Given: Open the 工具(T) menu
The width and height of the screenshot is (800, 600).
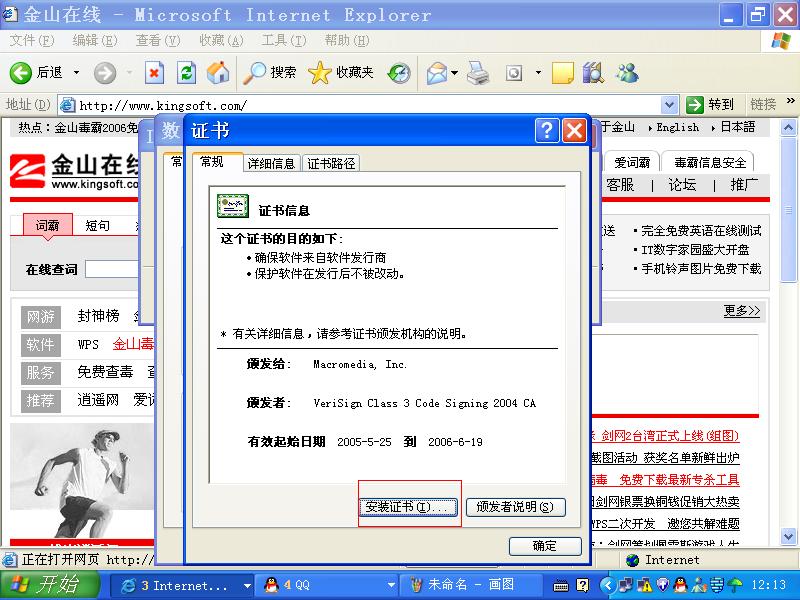Looking at the screenshot, I should (x=284, y=40).
